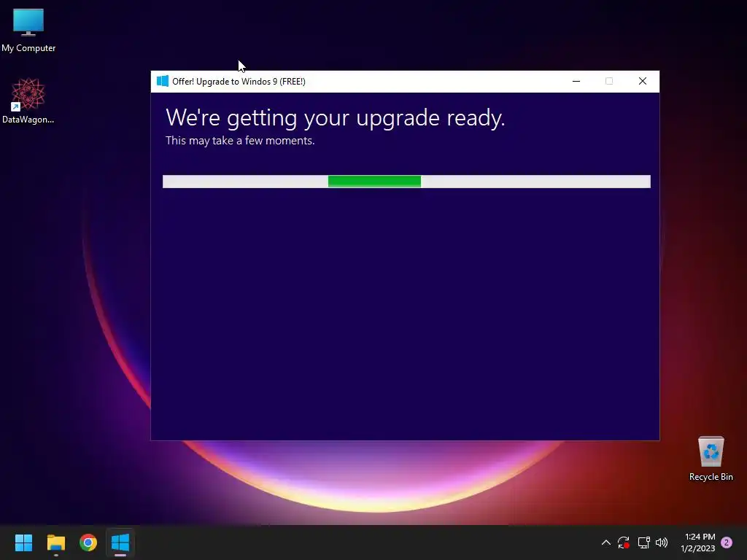Show hidden system tray icons chevron
Screen dimensions: 747x560
click(x=606, y=542)
